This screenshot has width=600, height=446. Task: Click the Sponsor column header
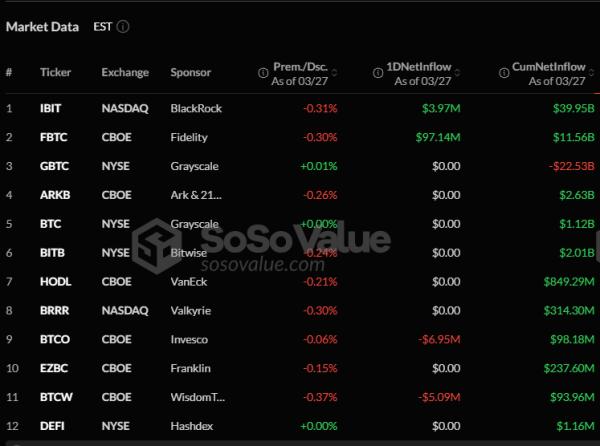[190, 72]
